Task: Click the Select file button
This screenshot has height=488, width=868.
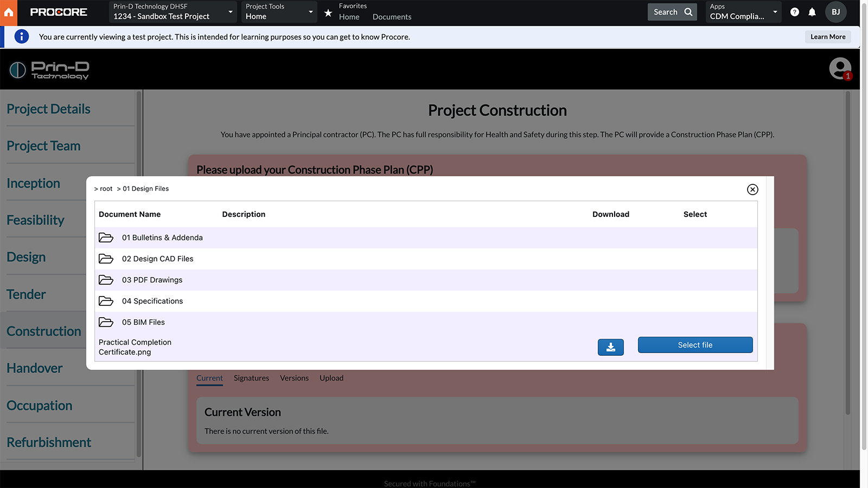Action: [695, 345]
